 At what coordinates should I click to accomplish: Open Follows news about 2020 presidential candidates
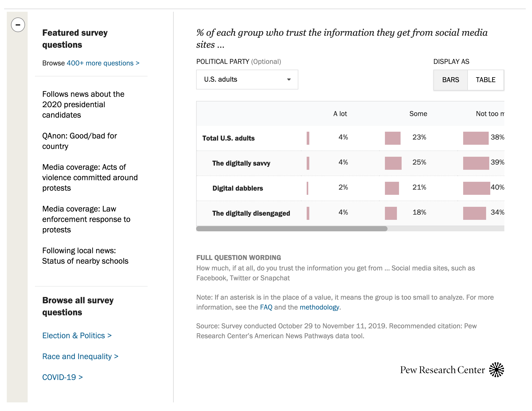click(x=83, y=104)
